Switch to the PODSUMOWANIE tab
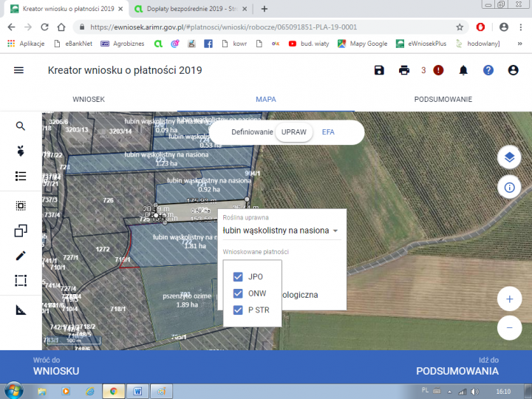Image resolution: width=532 pixels, height=399 pixels. [443, 99]
